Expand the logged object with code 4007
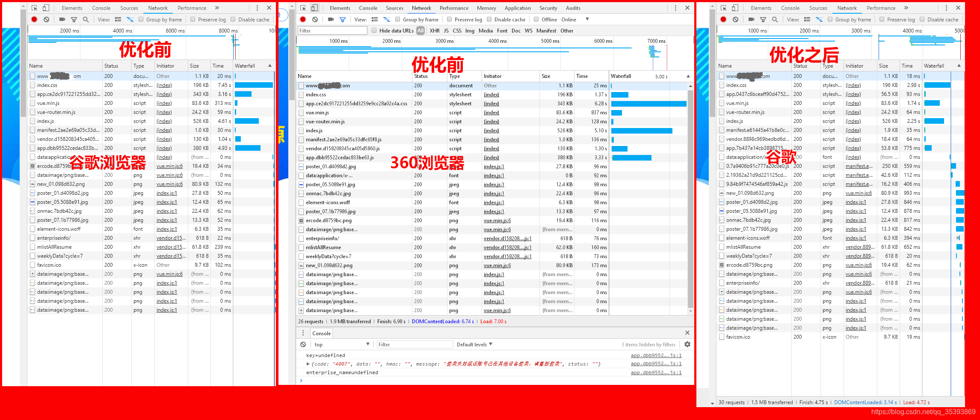 click(308, 364)
